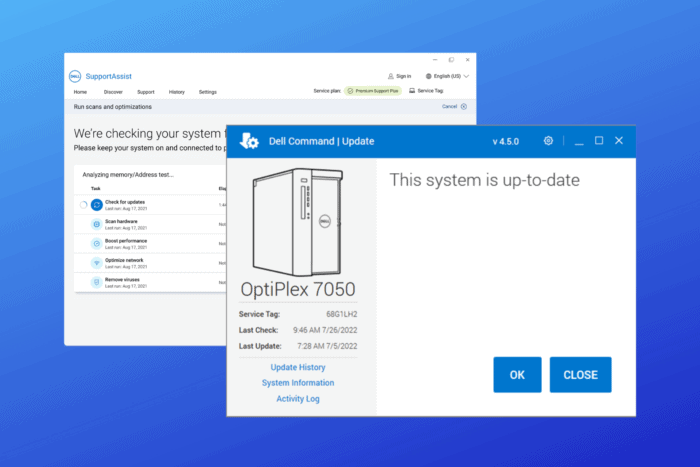This screenshot has width=700, height=467.
Task: Click the Scan hardware task icon
Action: (x=96, y=224)
